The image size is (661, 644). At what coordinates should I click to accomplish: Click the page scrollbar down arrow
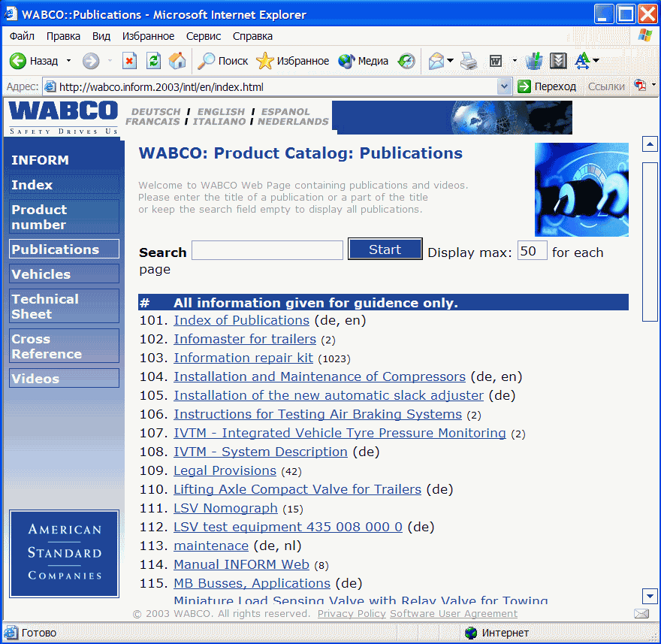click(x=650, y=596)
